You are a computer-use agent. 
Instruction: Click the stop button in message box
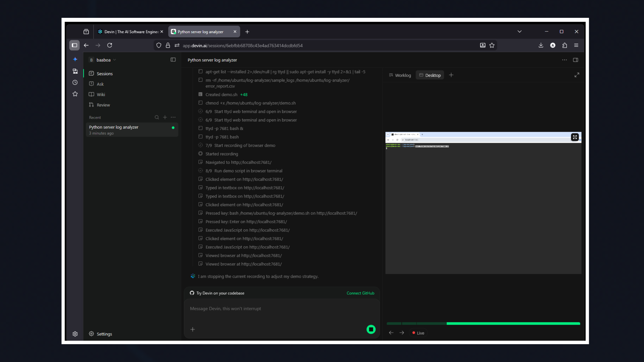pos(371,329)
